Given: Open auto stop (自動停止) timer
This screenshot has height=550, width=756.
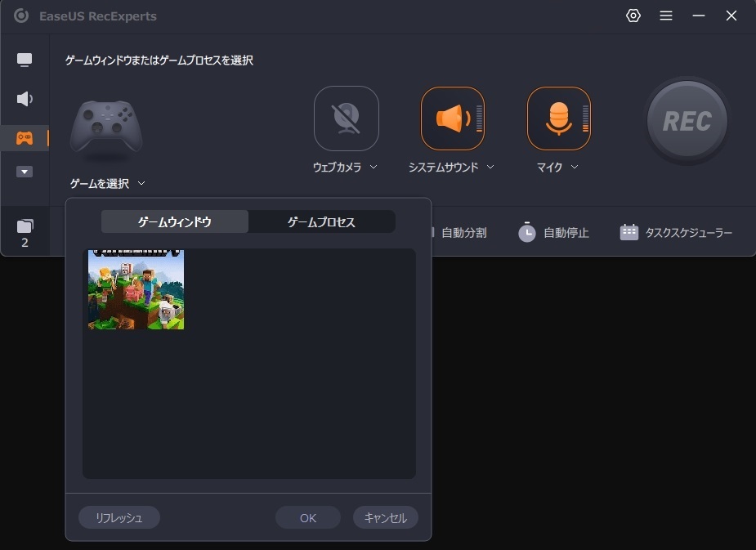Looking at the screenshot, I should pyautogui.click(x=553, y=233).
